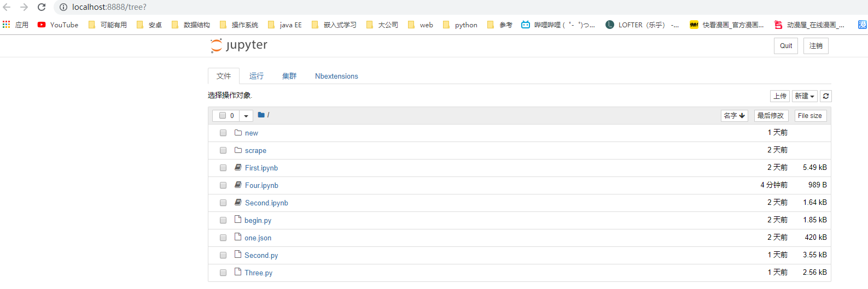The image size is (868, 289).
Task: Sort by 最后修改 last modified
Action: pyautogui.click(x=771, y=115)
